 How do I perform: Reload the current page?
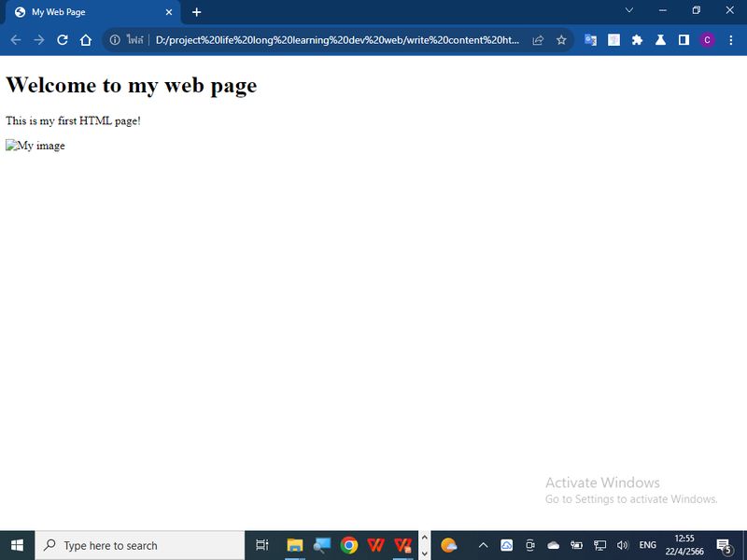click(61, 39)
